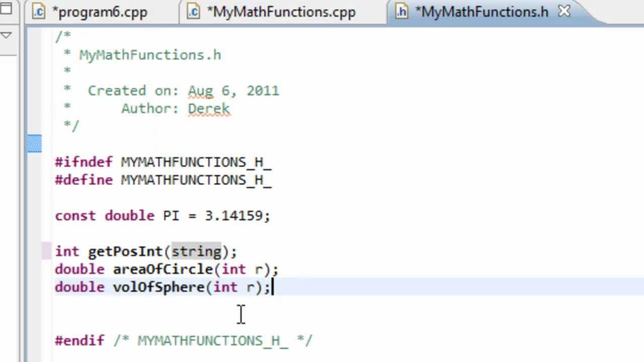Click the .h header icon on MyMathFunctions.h tab
This screenshot has width=644, height=362.
point(401,12)
